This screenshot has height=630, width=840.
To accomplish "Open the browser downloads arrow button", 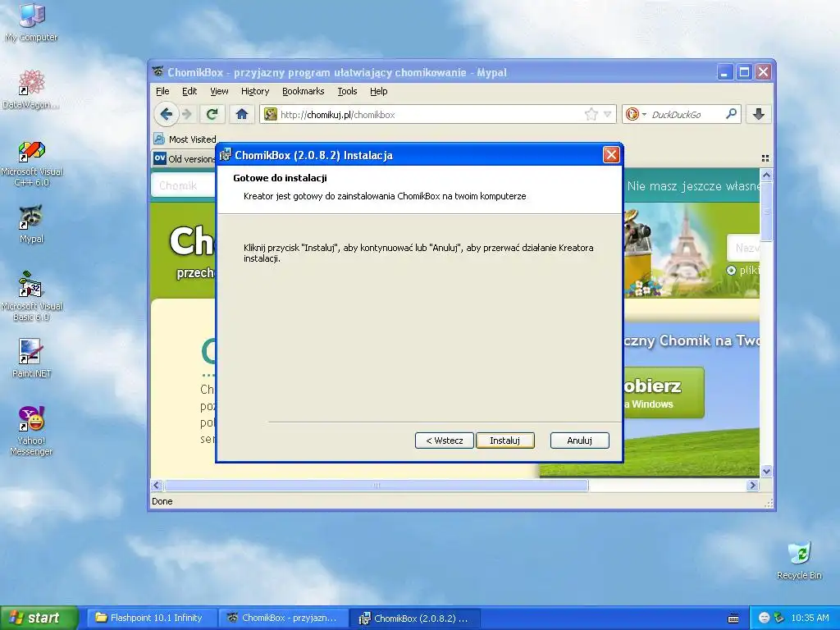I will [759, 114].
